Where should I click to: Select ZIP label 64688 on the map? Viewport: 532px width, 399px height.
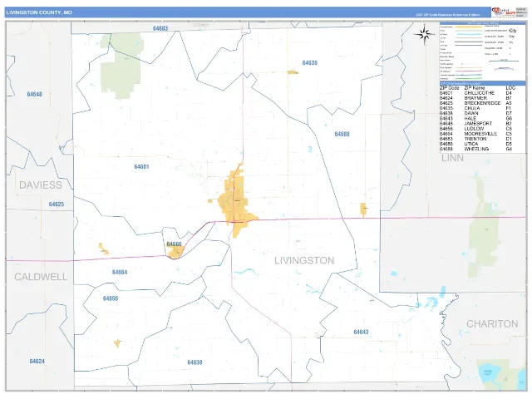coord(342,134)
